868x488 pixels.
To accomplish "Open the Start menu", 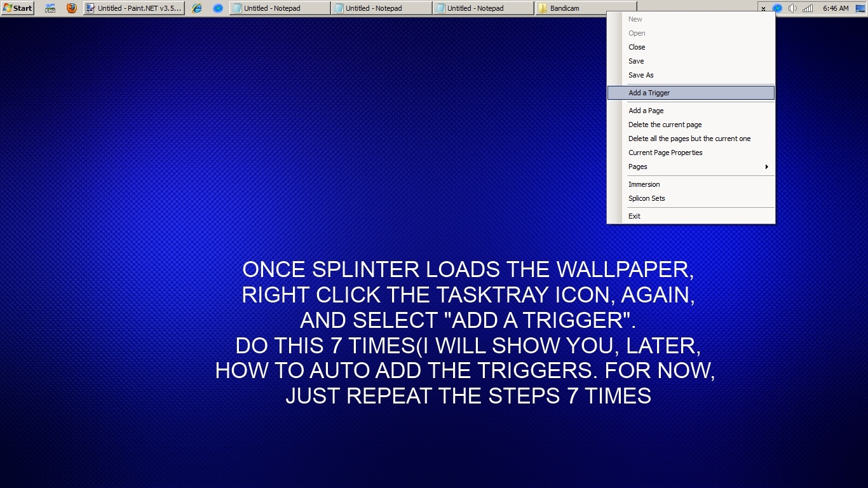I will [x=17, y=8].
